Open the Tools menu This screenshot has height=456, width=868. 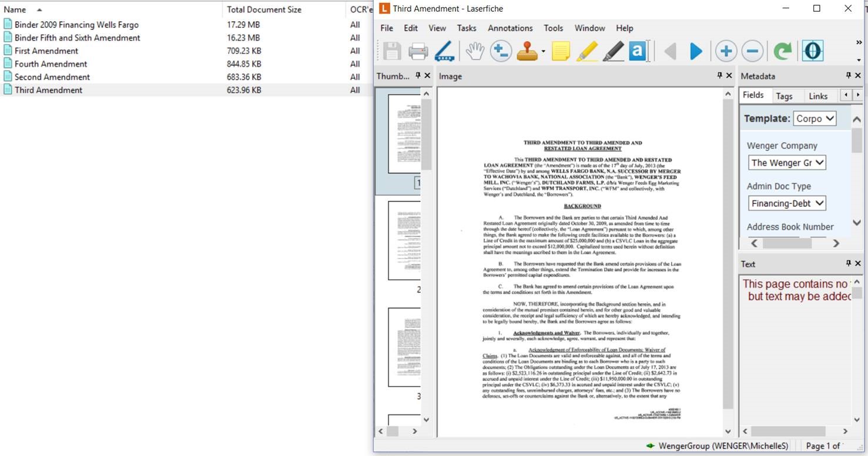(x=554, y=28)
